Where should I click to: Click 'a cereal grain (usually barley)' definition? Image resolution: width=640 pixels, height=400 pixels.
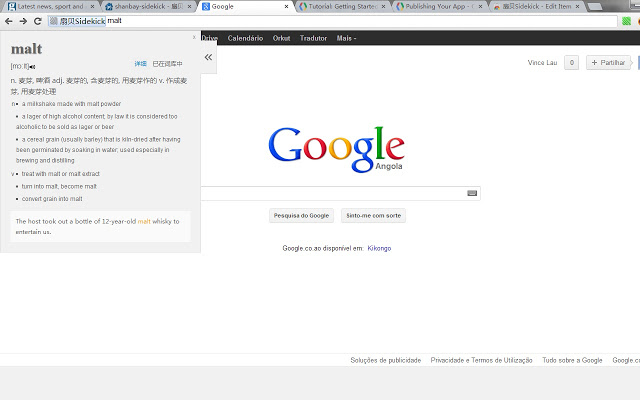click(98, 150)
